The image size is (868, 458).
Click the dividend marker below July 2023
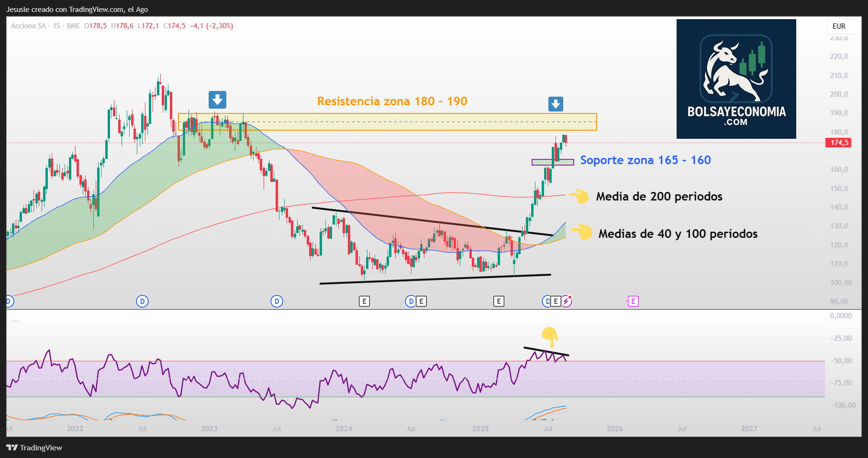coord(277,301)
